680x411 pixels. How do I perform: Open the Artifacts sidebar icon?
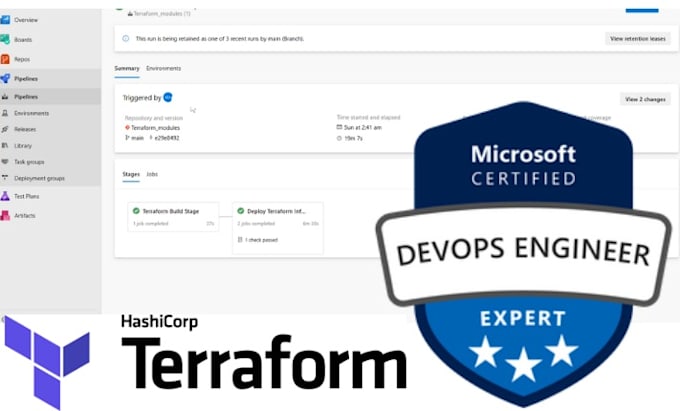pos(5,215)
